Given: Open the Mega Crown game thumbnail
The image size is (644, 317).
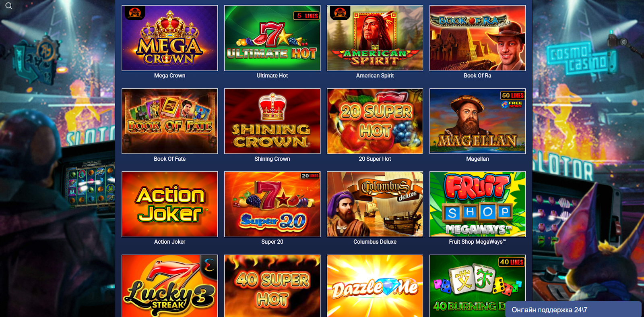Looking at the screenshot, I should (169, 38).
